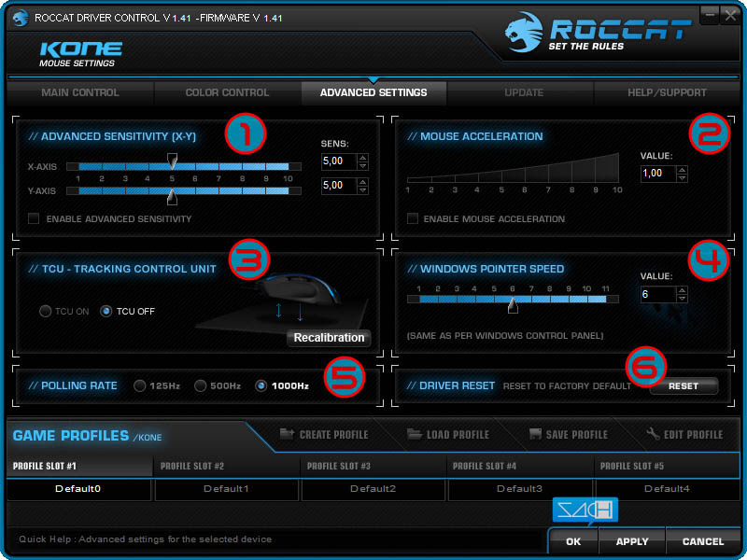Decrease mouse acceleration value with down arrow
Viewport: 747px width, 560px height.
point(683,177)
